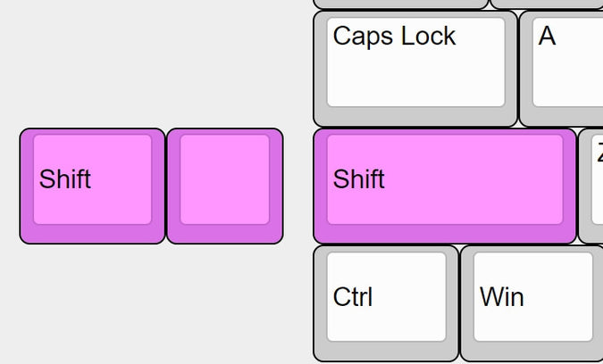
Task: Click empty canvas below the blank pink key
Action: [x=225, y=303]
